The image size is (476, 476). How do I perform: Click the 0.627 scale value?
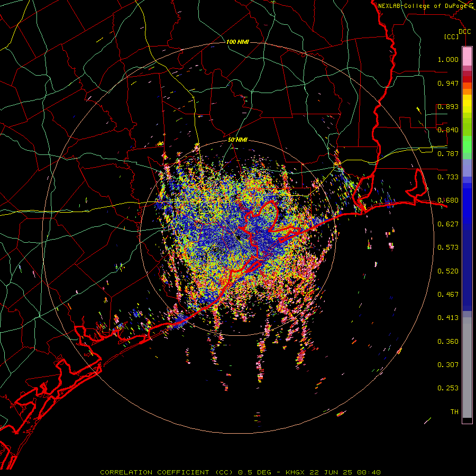tap(448, 224)
